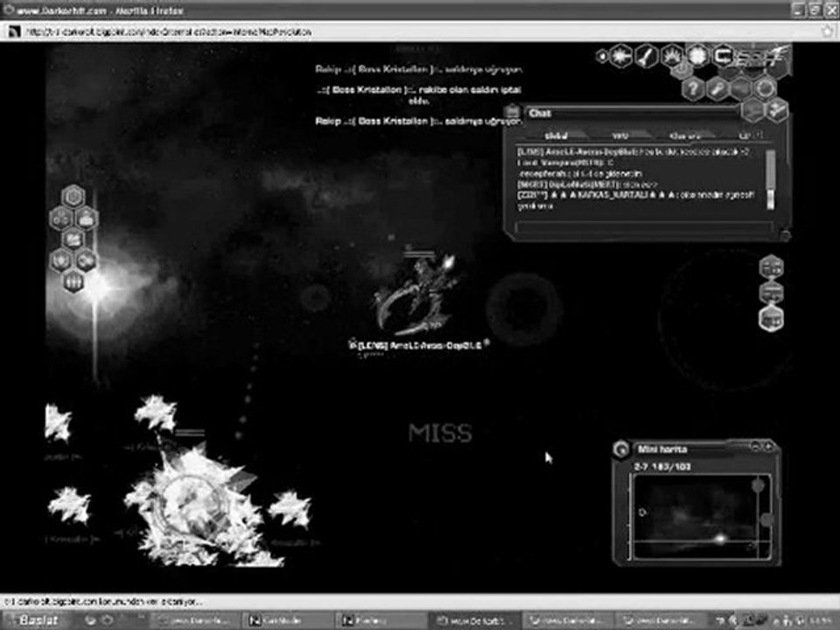The height and width of the screenshot is (630, 840).
Task: Click the 'Mini harita' panel title
Action: coord(662,449)
